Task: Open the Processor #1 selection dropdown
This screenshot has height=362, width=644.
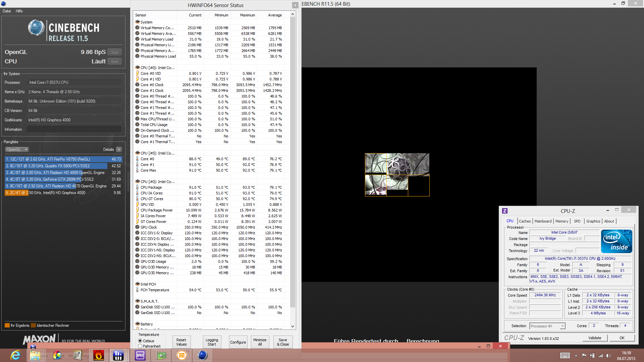Action: point(562,326)
